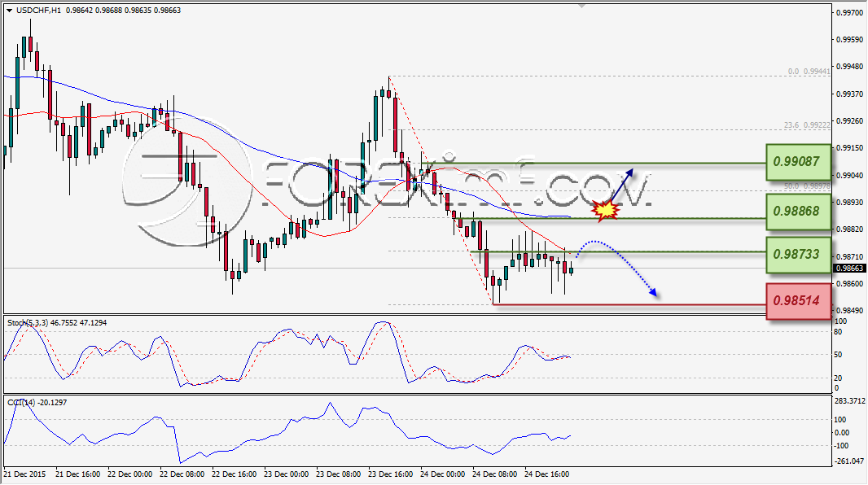Click price axis label 0.98710
The width and height of the screenshot is (868, 485).
[x=849, y=257]
